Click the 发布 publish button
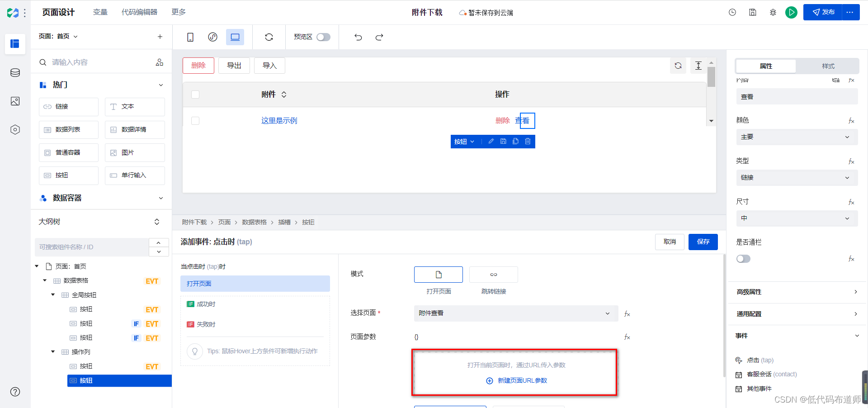The image size is (868, 408). pos(823,12)
